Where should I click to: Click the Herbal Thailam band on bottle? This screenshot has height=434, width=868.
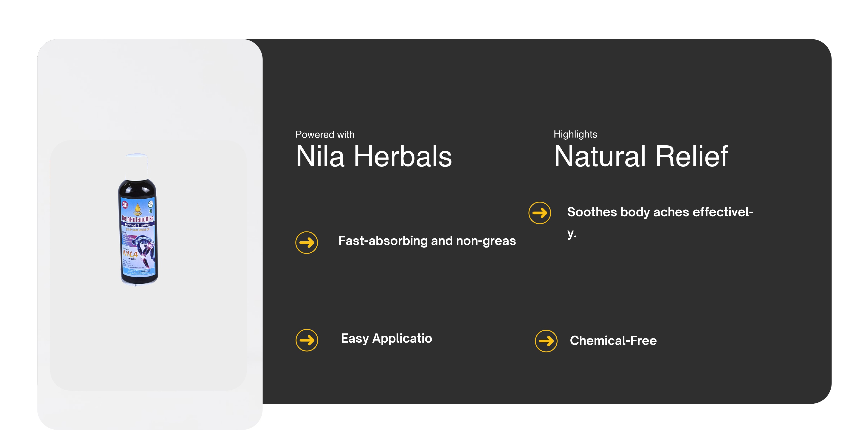coord(138,225)
